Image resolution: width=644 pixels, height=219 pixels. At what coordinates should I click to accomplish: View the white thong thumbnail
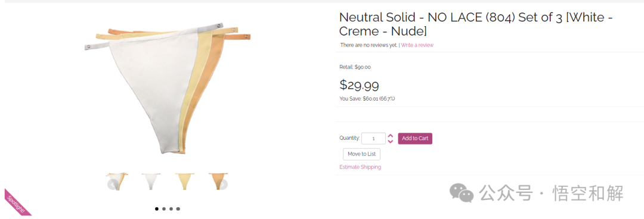point(151,182)
